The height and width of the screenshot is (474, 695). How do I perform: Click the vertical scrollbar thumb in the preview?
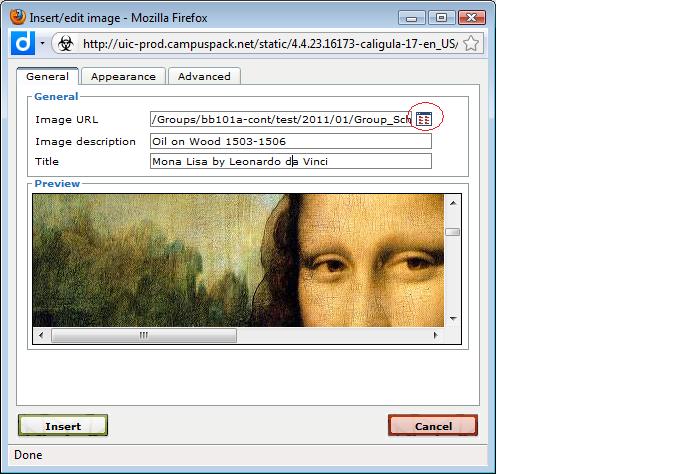(x=453, y=232)
